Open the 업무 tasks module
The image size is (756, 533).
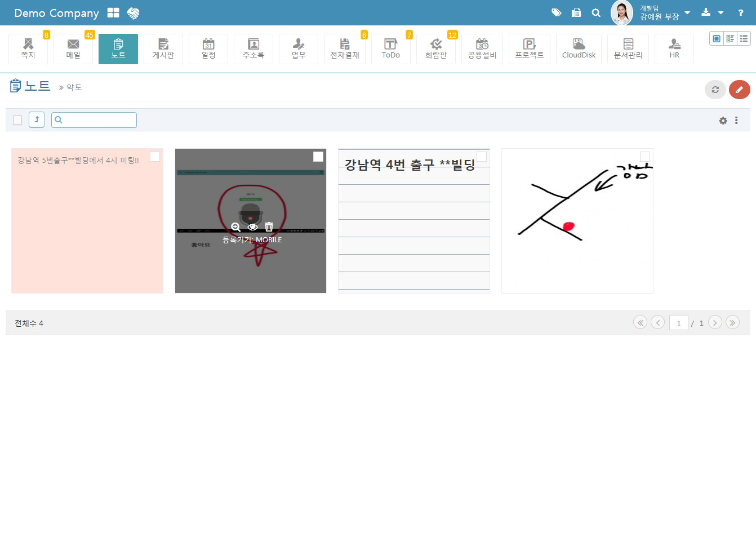coord(299,49)
